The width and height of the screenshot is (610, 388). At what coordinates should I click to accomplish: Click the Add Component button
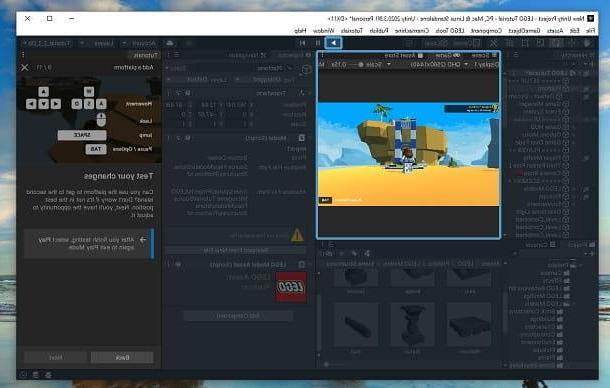click(x=238, y=316)
